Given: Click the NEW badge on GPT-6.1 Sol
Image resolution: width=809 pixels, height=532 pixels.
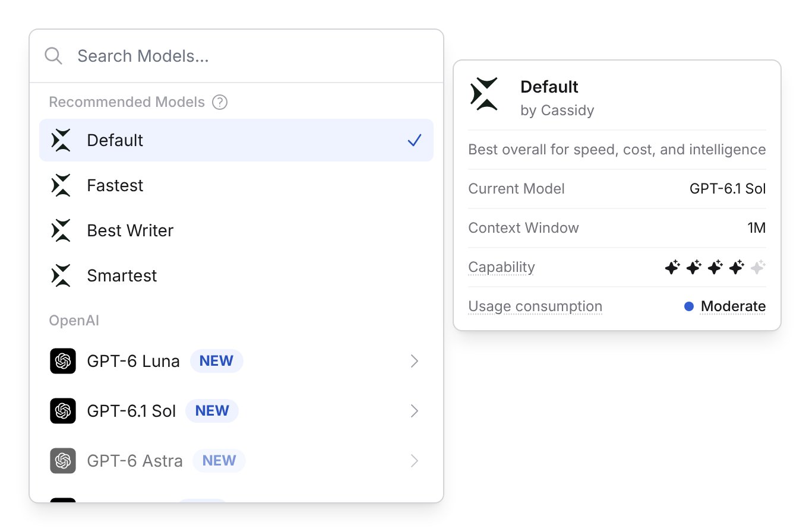Looking at the screenshot, I should click(212, 411).
